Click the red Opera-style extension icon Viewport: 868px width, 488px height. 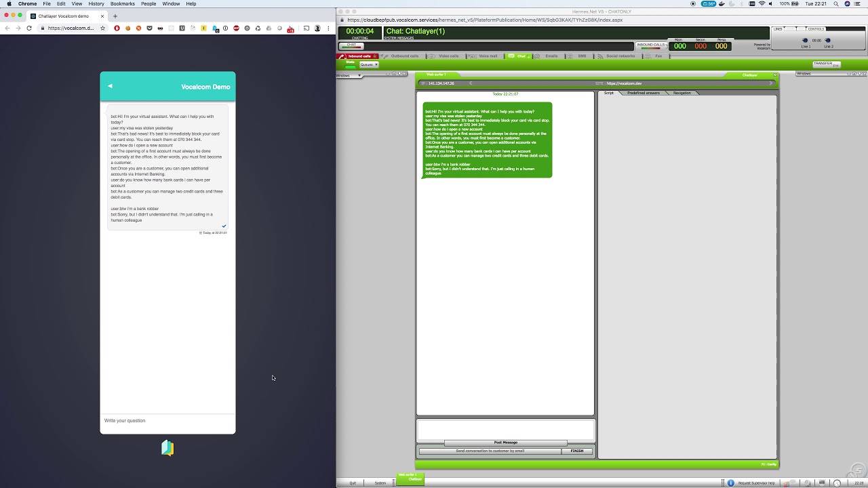117,28
